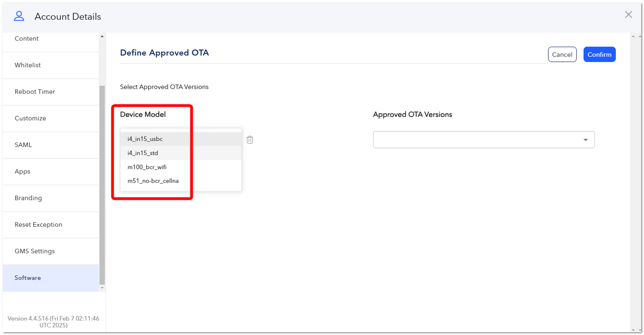
Task: Choose m100_bcr_wifi from model list
Action: click(x=181, y=167)
